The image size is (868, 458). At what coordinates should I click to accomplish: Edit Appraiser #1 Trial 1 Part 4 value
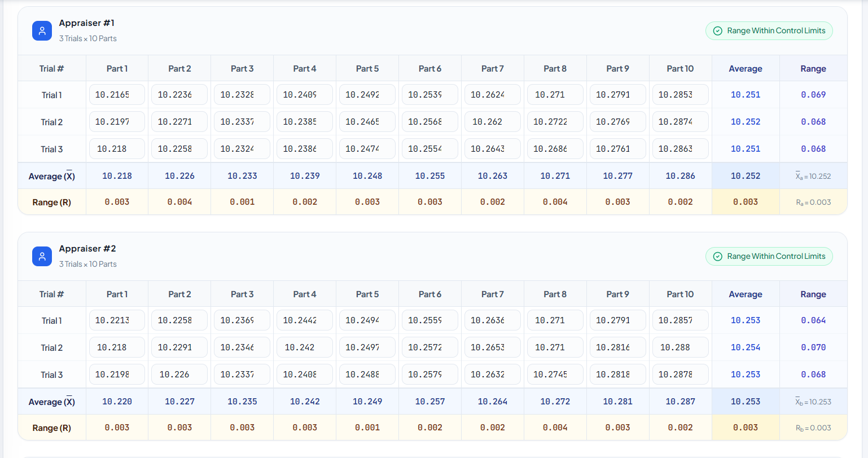305,95
